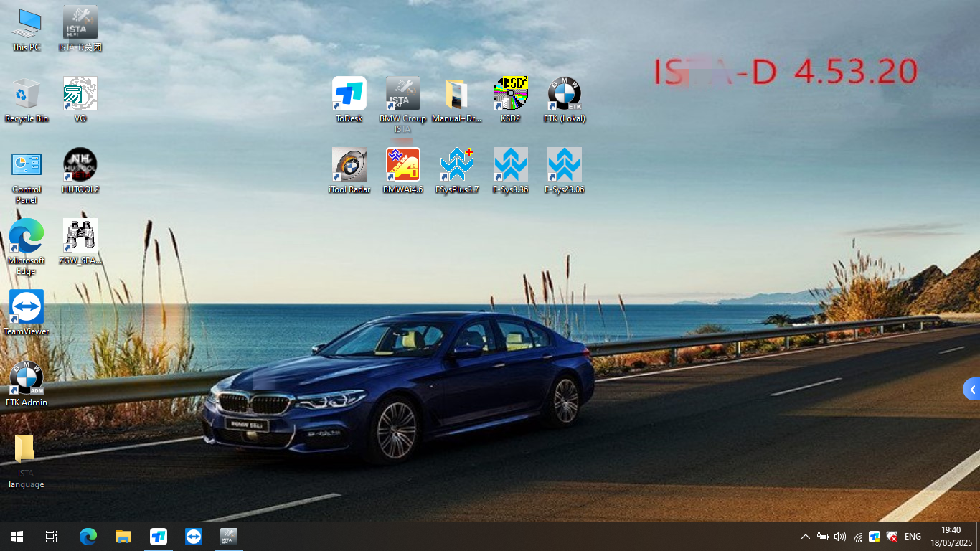Open the HUTOOL2 shortcut
The height and width of the screenshot is (551, 980).
point(80,165)
